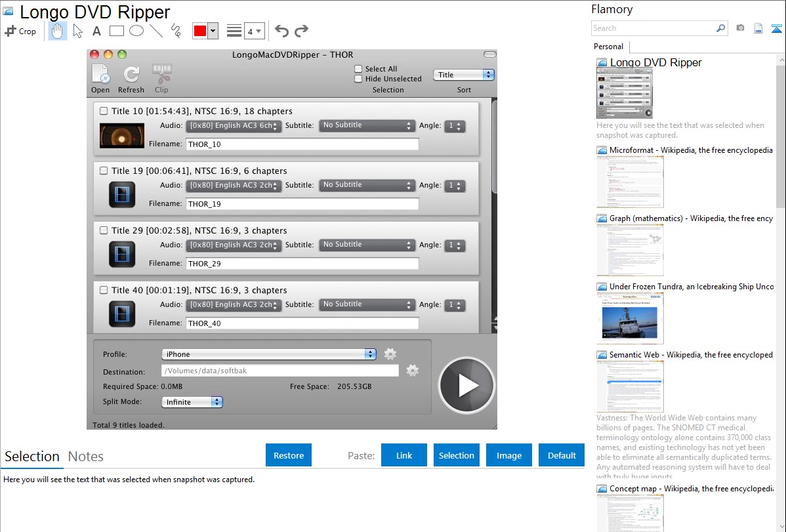Click the THOR_10 filename field

[302, 144]
